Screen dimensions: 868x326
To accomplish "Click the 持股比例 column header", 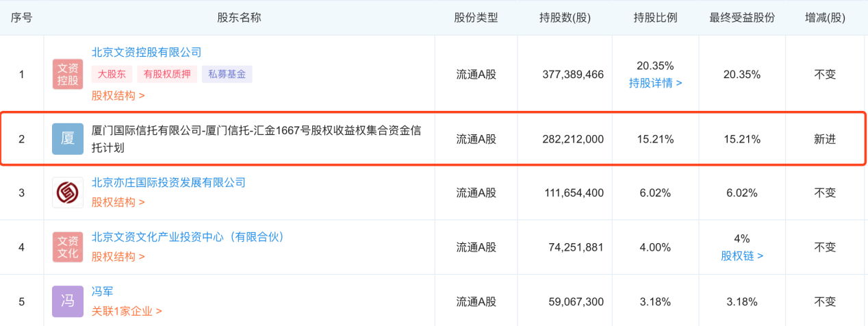I will point(655,17).
